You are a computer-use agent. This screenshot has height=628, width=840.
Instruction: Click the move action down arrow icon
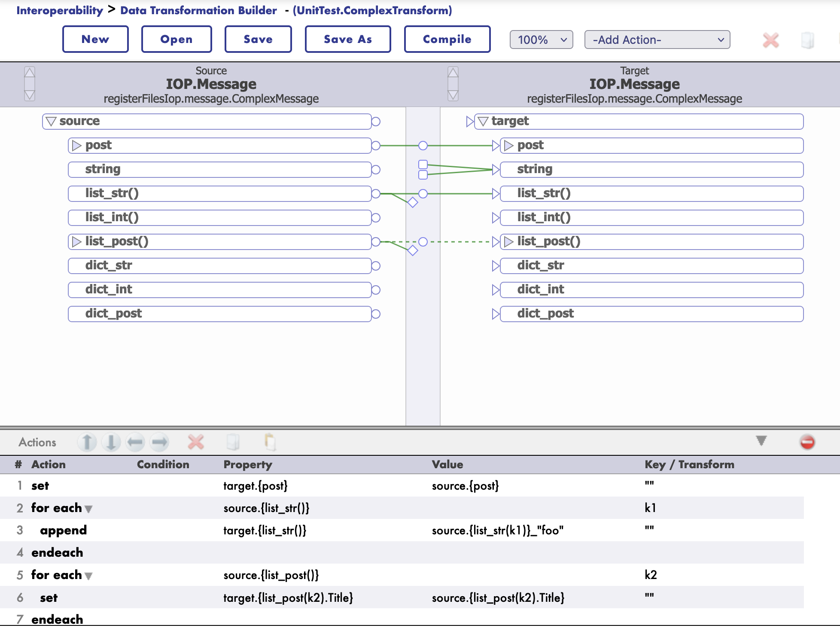pos(111,442)
